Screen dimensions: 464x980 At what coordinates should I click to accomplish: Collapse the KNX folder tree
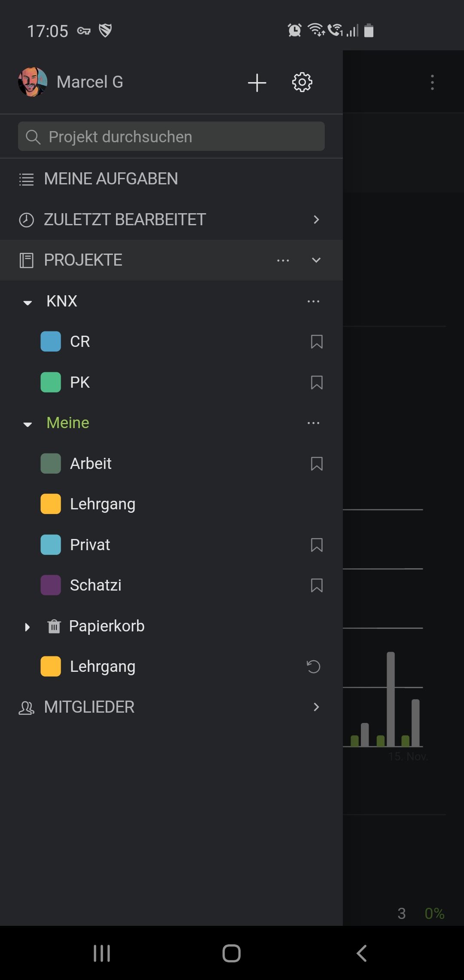point(27,303)
